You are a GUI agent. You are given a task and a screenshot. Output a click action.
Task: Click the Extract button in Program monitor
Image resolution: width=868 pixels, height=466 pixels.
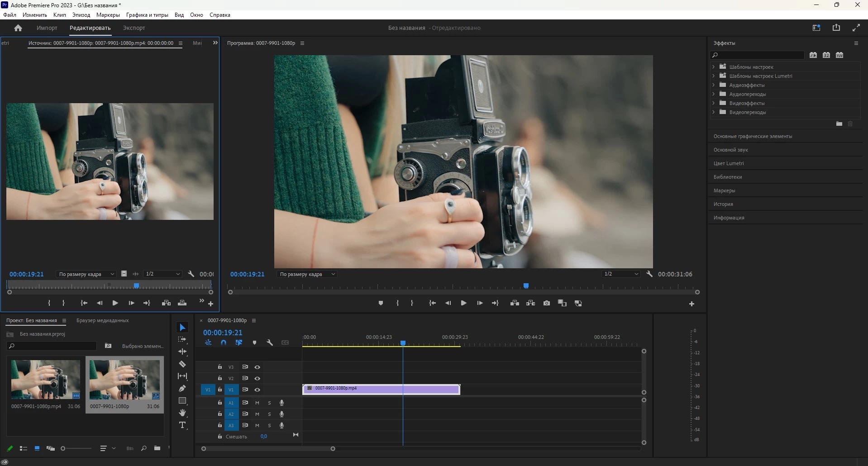pyautogui.click(x=531, y=303)
